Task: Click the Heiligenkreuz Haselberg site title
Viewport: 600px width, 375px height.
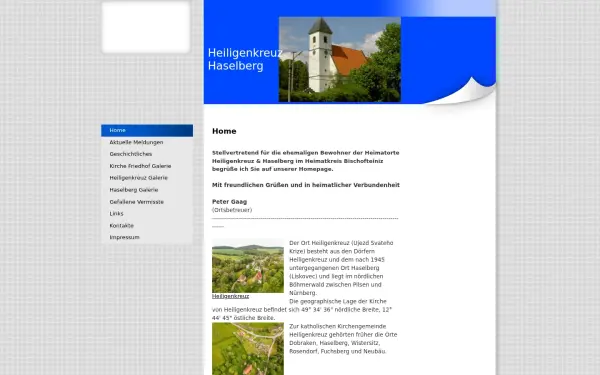Action: click(245, 59)
